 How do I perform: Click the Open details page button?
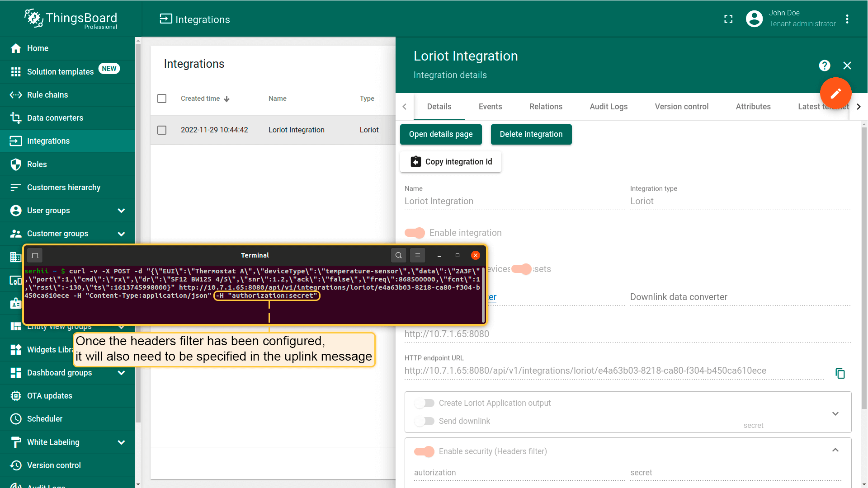point(440,134)
